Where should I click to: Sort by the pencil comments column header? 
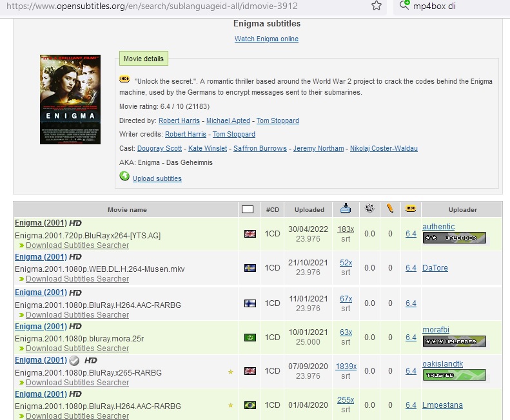390,208
